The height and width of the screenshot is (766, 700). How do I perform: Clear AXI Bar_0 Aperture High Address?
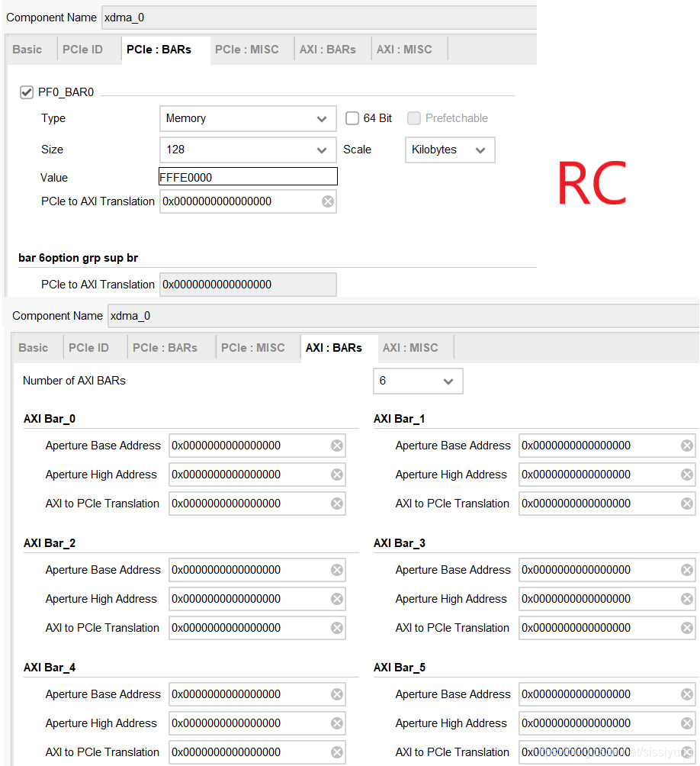337,475
